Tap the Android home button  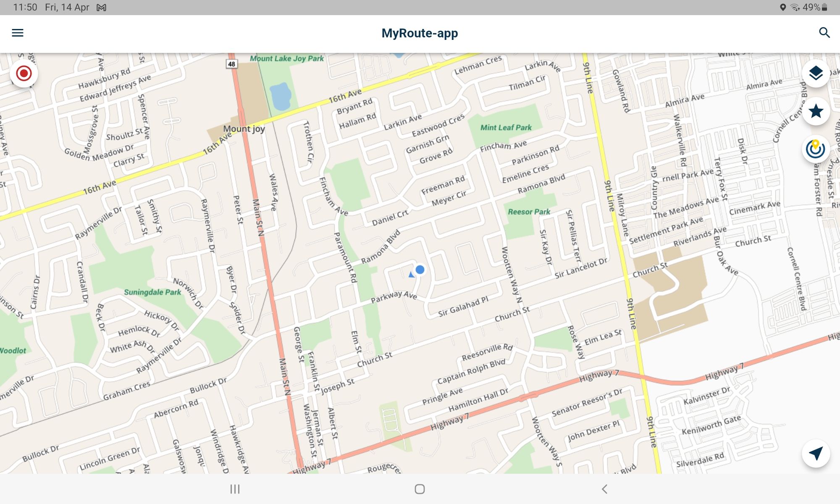click(x=420, y=489)
